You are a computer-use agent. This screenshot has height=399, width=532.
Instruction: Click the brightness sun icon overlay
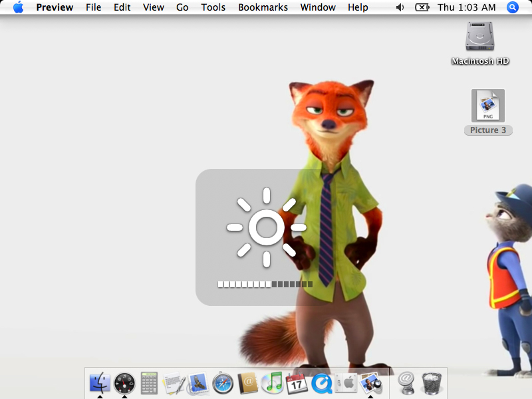[x=267, y=227]
